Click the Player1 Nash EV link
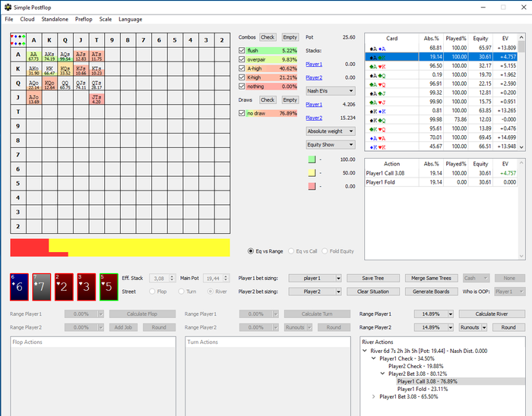 click(x=314, y=104)
